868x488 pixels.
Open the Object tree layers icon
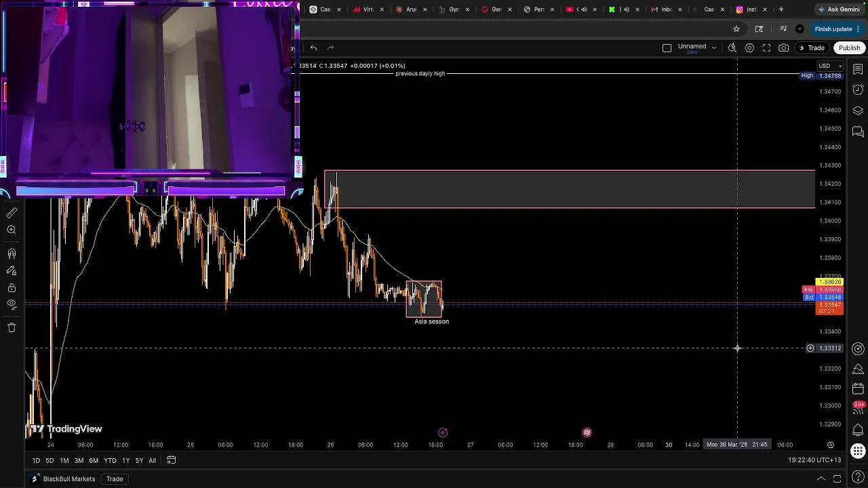pyautogui.click(x=858, y=110)
